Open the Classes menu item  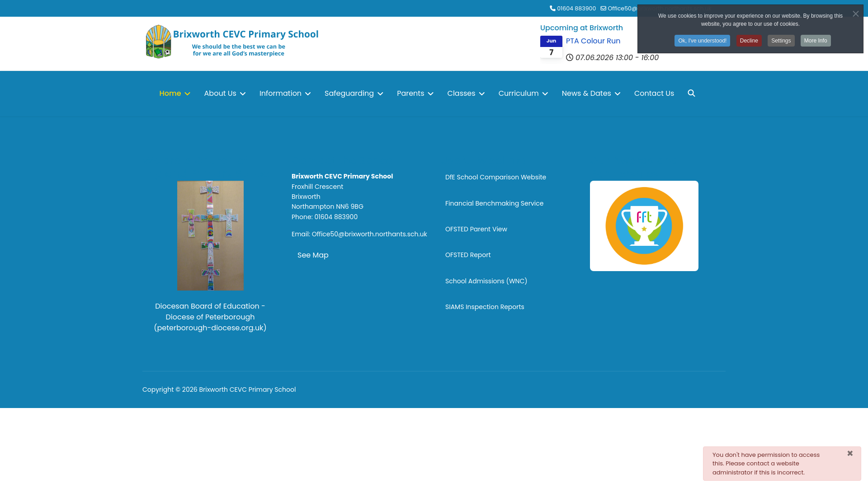tap(461, 93)
